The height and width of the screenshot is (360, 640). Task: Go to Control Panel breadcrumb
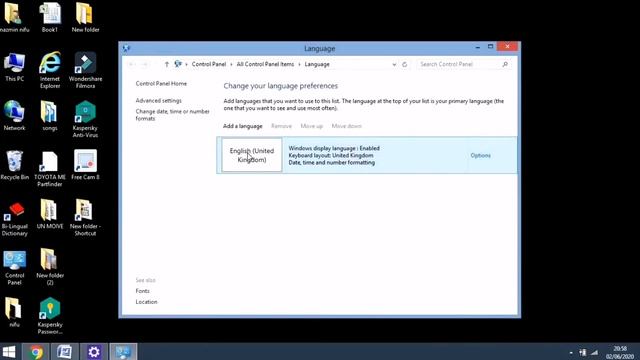tap(209, 64)
